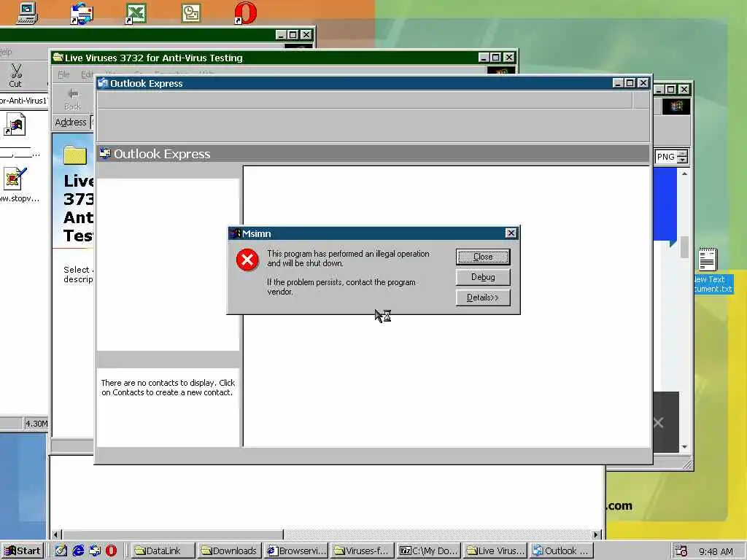Click Back arrow in Live Viruses window

point(73,98)
